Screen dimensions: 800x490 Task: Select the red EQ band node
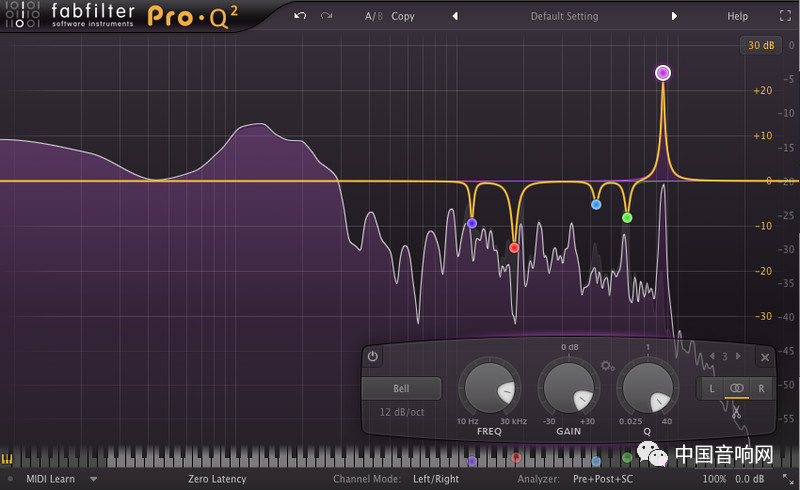514,248
